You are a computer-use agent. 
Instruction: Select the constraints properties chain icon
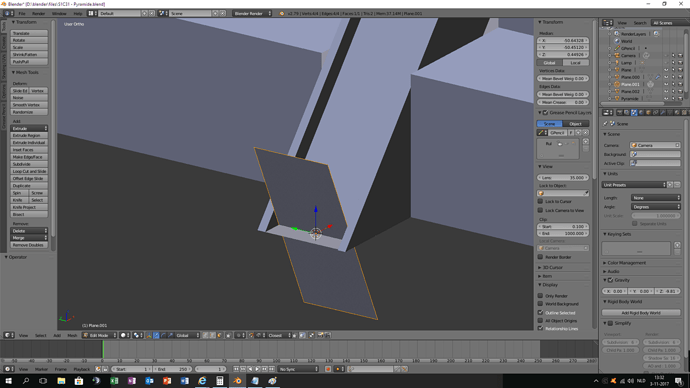click(x=655, y=113)
